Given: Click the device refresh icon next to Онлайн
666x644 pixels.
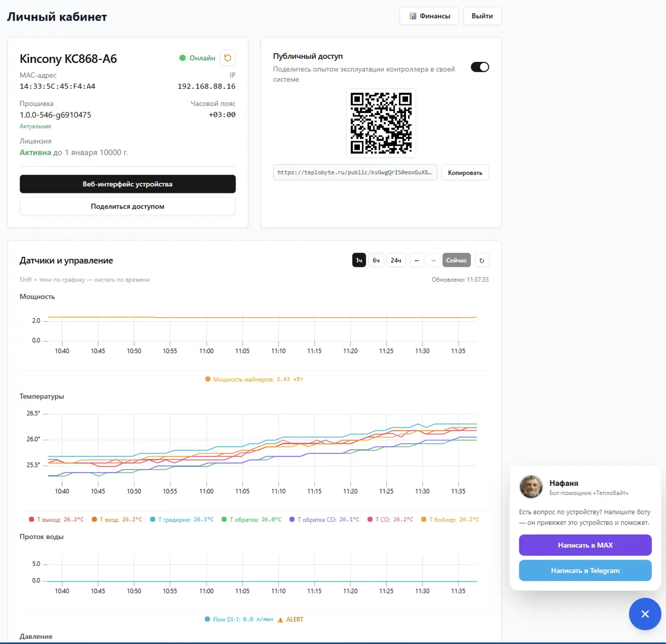Looking at the screenshot, I should [228, 58].
